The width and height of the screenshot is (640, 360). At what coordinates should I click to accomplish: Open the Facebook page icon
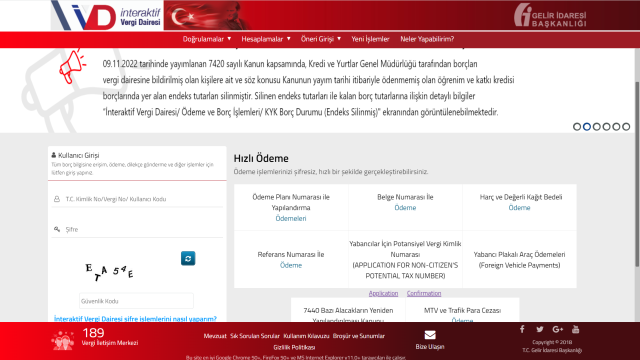click(x=522, y=329)
